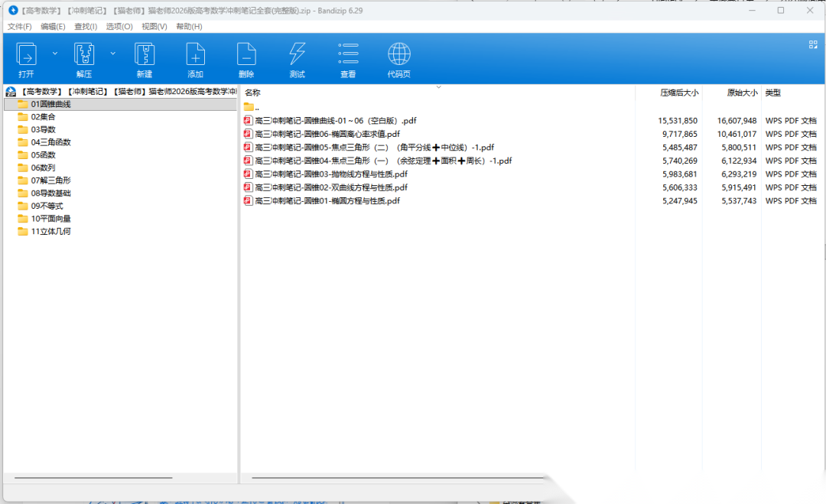Open the 选项(O) menu
The height and width of the screenshot is (504, 826).
pyautogui.click(x=119, y=27)
